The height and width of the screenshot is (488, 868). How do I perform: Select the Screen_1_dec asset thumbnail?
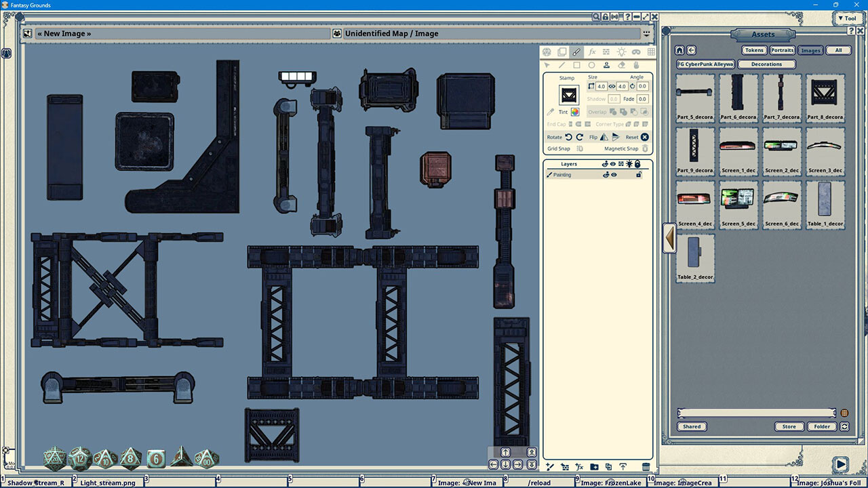pos(738,150)
